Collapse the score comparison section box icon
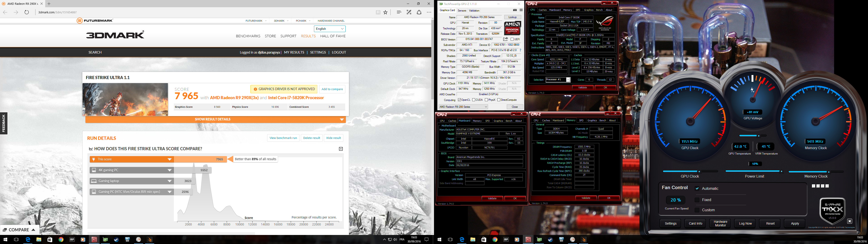The height and width of the screenshot is (244, 868). click(341, 149)
